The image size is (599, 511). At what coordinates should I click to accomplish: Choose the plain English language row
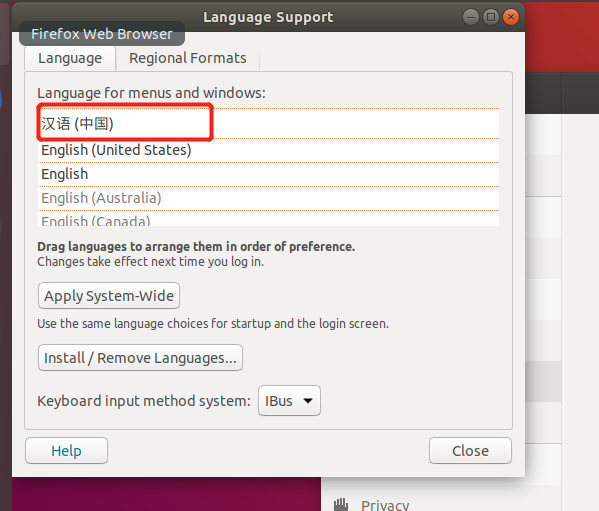coord(268,175)
